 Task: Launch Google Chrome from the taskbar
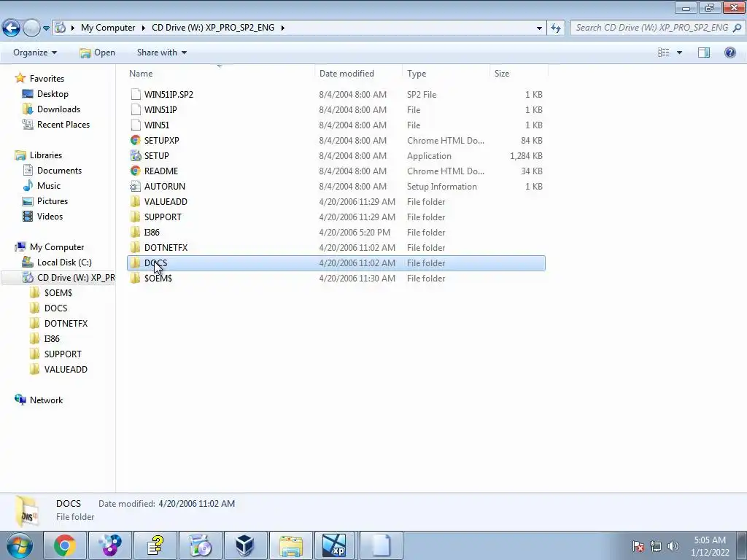point(64,545)
